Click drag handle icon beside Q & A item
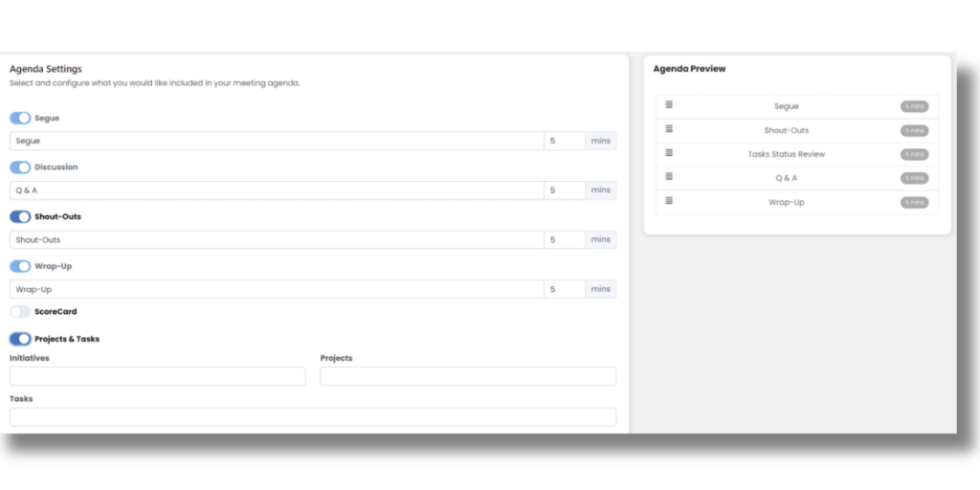This screenshot has height=490, width=980. [x=669, y=177]
